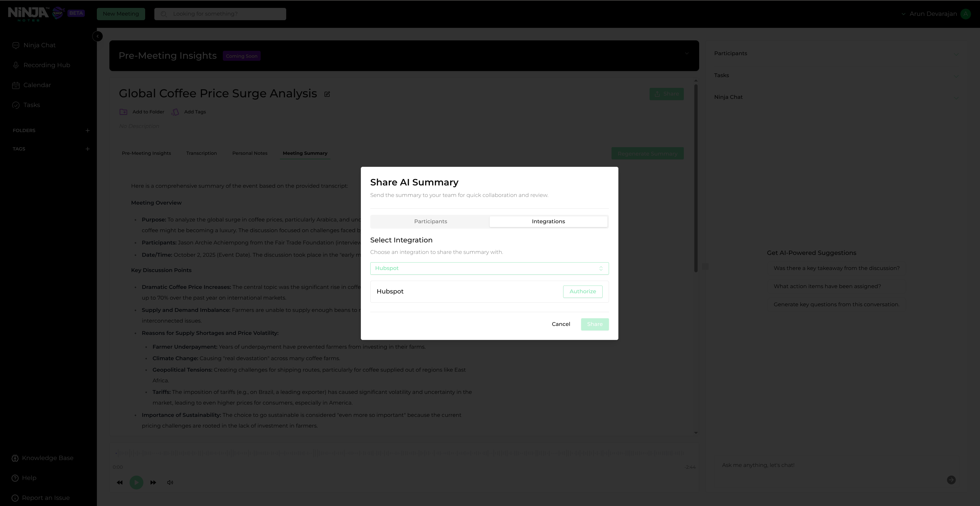Click the FOLDERS section label
Viewport: 980px width, 506px height.
(x=24, y=131)
